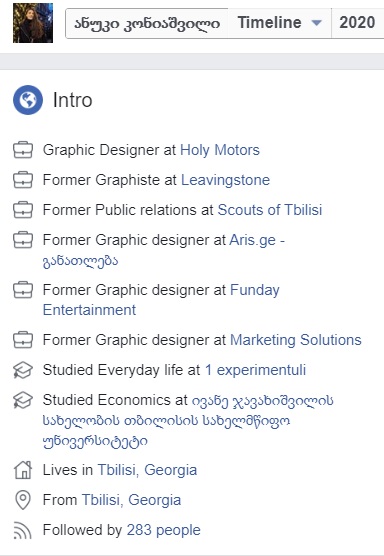Viewport: 384px width, 556px height.
Task: Open the Marketing Solutions link
Action: tap(296, 340)
